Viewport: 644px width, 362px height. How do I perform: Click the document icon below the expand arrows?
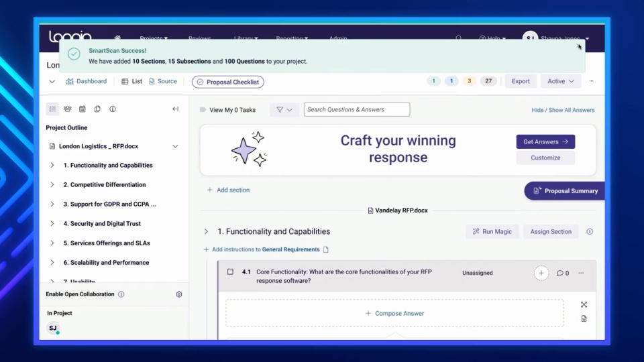point(584,318)
